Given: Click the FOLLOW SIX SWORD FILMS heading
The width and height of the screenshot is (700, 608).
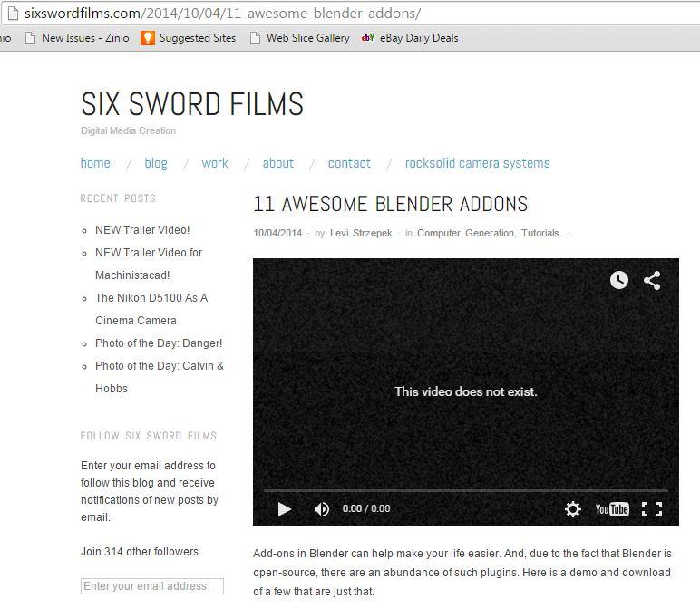Looking at the screenshot, I should click(148, 436).
